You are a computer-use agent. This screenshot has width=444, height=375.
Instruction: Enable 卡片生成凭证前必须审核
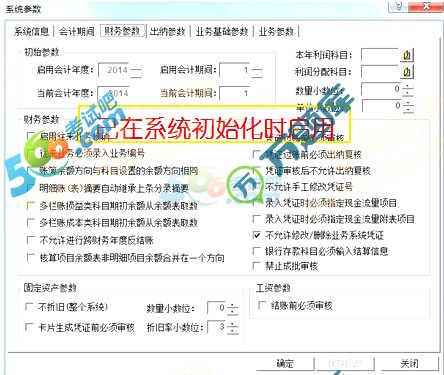pyautogui.click(x=29, y=327)
